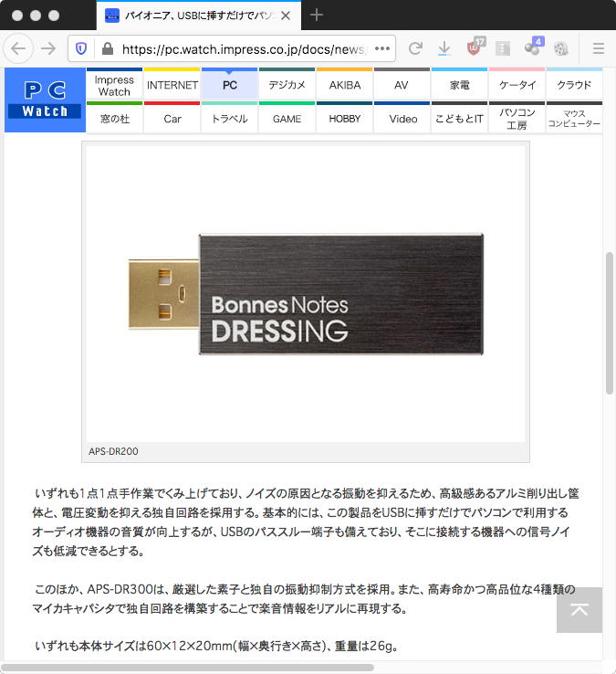The image size is (616, 674).
Task: Click the URL address field
Action: (243, 49)
